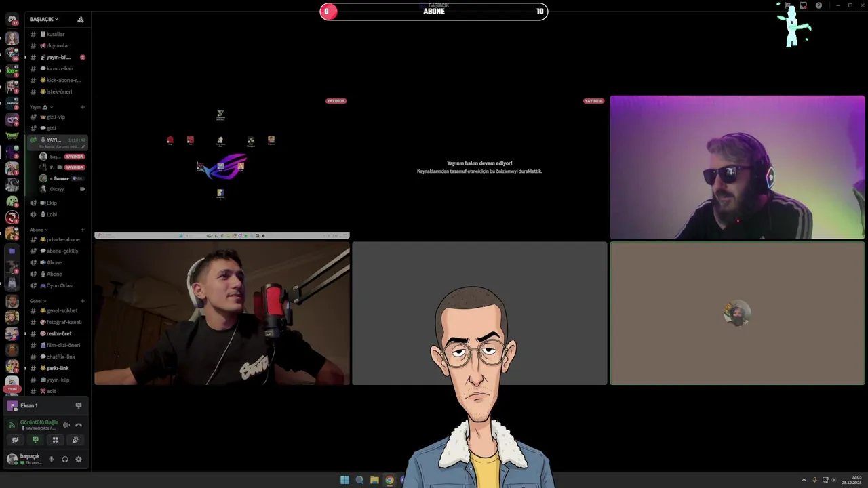Open the gizli-vip channel
The image size is (868, 488).
[58, 117]
